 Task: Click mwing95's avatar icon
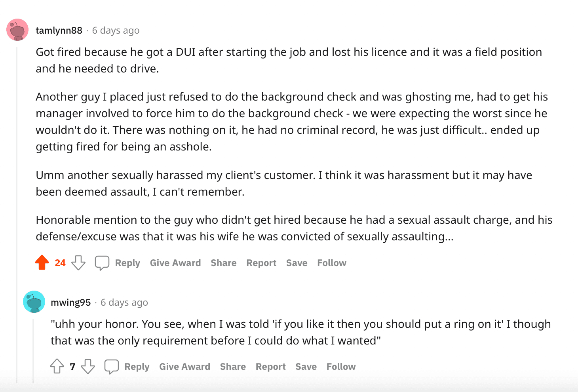34,302
